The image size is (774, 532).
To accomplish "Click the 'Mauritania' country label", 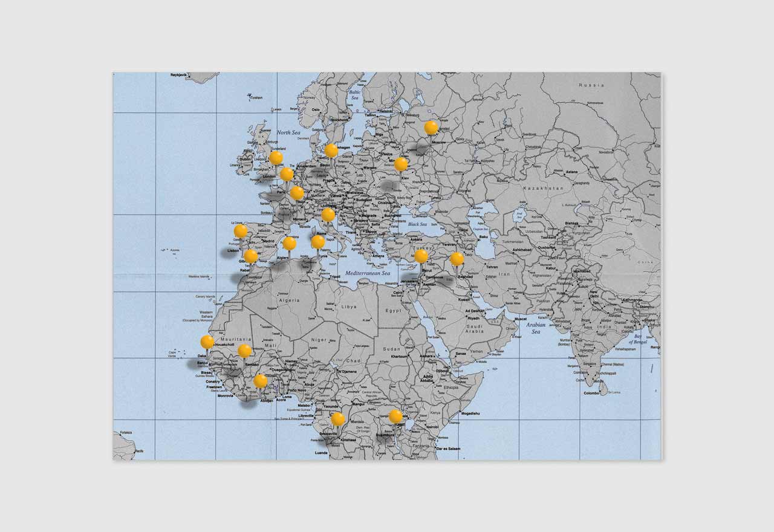I will click(x=236, y=340).
